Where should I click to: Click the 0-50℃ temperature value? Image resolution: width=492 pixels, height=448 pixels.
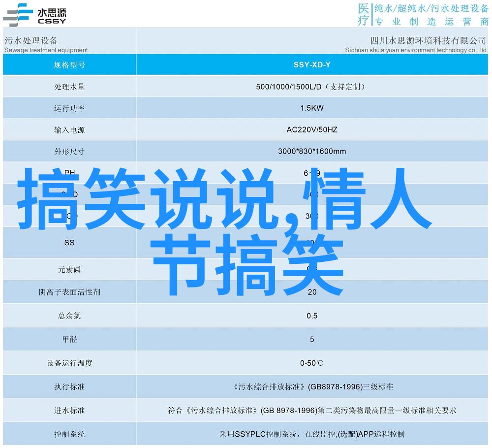(x=311, y=363)
